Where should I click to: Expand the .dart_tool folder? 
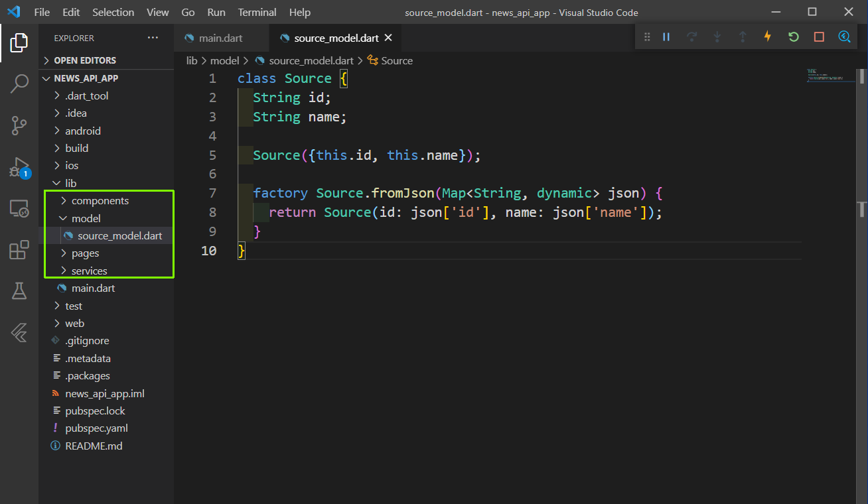tap(106, 95)
